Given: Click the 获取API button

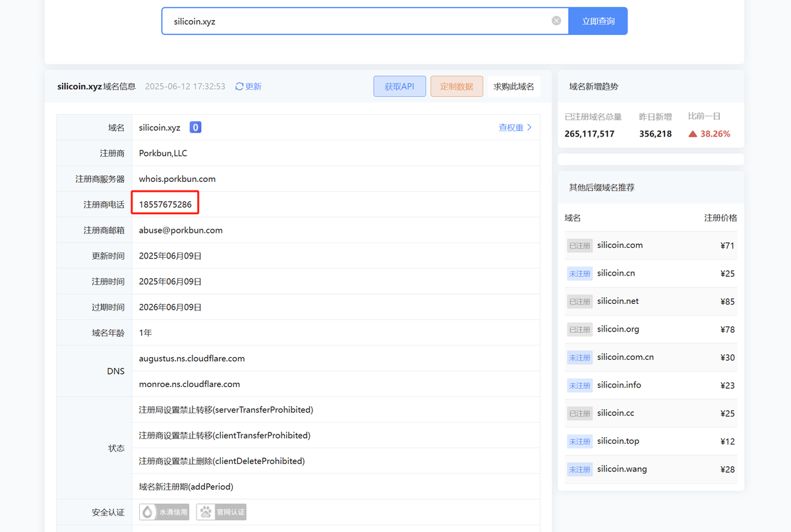Looking at the screenshot, I should click(399, 86).
